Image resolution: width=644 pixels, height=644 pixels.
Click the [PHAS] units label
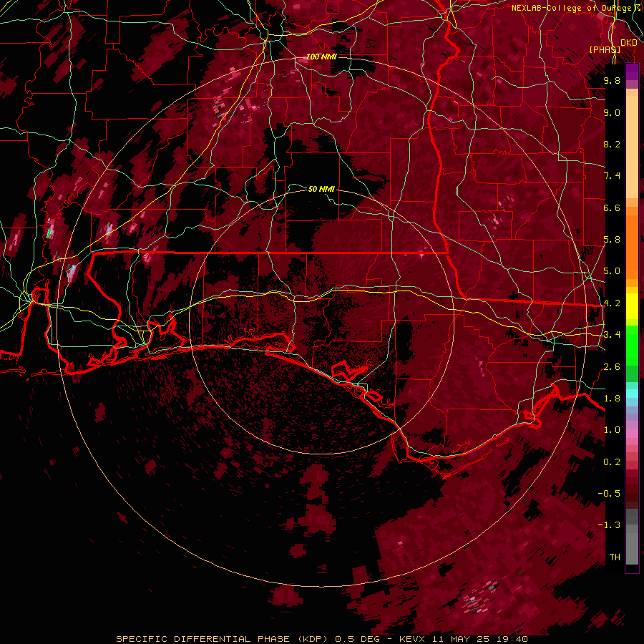click(605, 49)
